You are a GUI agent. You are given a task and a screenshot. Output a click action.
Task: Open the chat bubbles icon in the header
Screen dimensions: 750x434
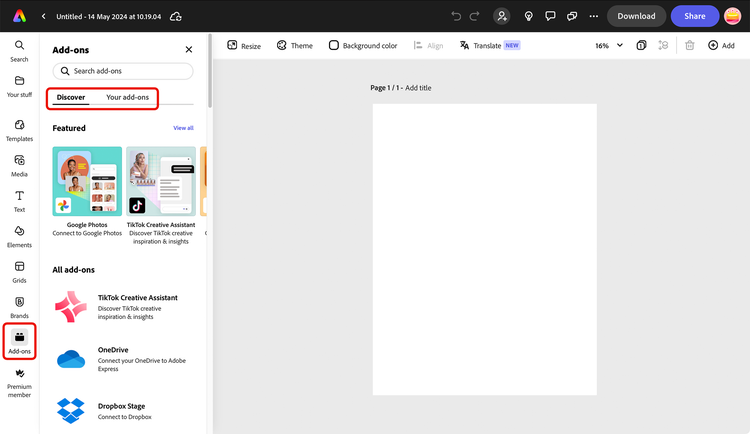coord(572,16)
